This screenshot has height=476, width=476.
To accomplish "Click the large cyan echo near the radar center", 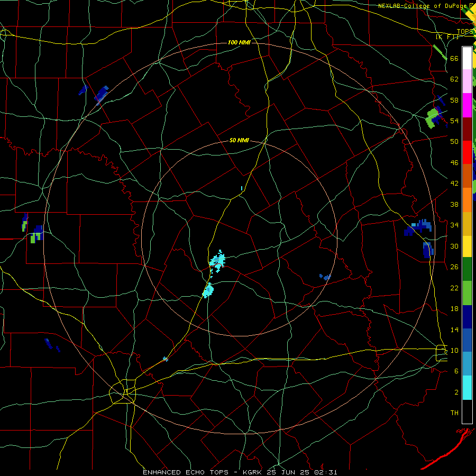I will 217,260.
